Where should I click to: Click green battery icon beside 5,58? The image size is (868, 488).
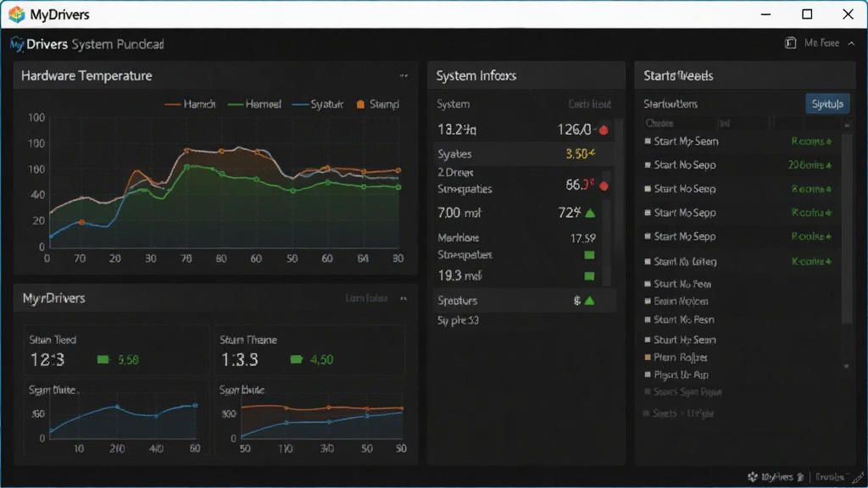(x=103, y=359)
